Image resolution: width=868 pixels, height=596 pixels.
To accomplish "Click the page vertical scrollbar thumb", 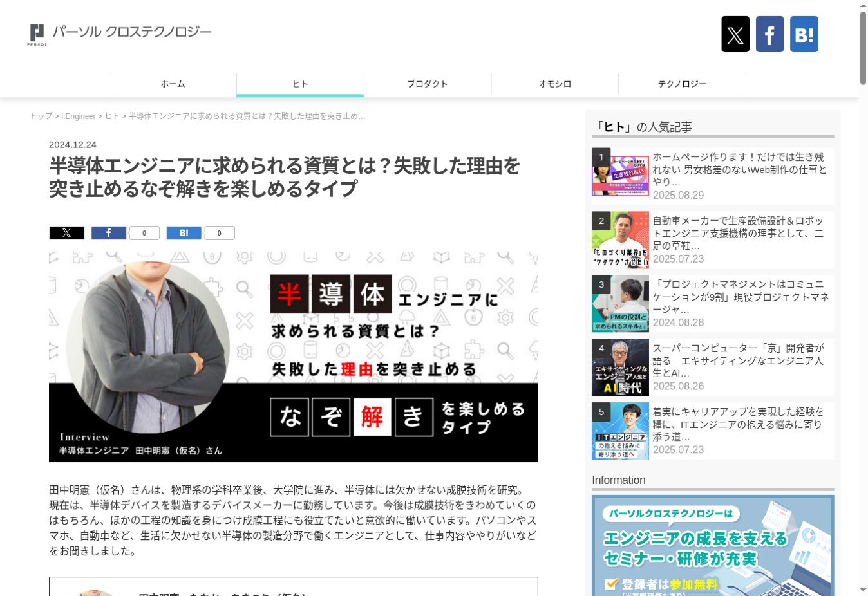I will click(863, 48).
